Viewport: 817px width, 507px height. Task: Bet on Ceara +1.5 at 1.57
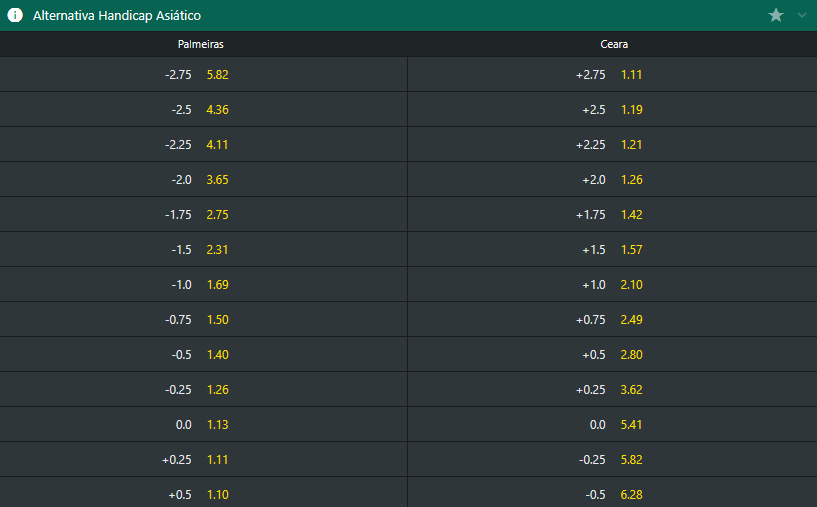pyautogui.click(x=612, y=249)
